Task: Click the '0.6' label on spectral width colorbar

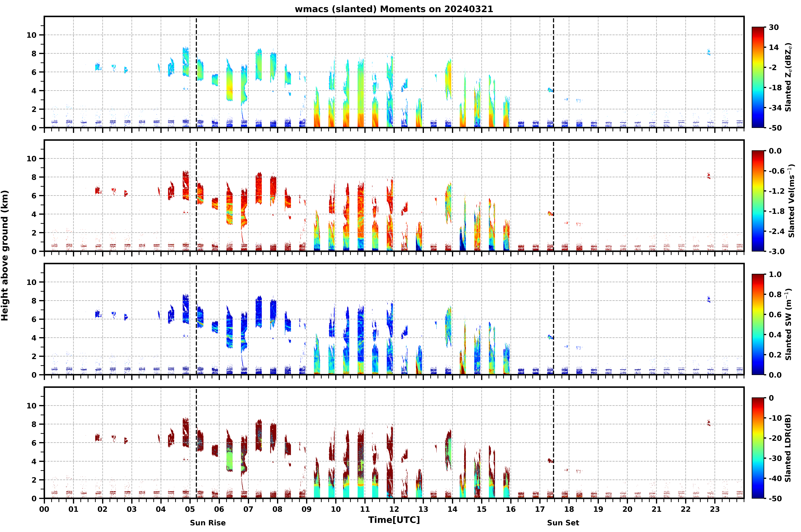Action: click(775, 315)
